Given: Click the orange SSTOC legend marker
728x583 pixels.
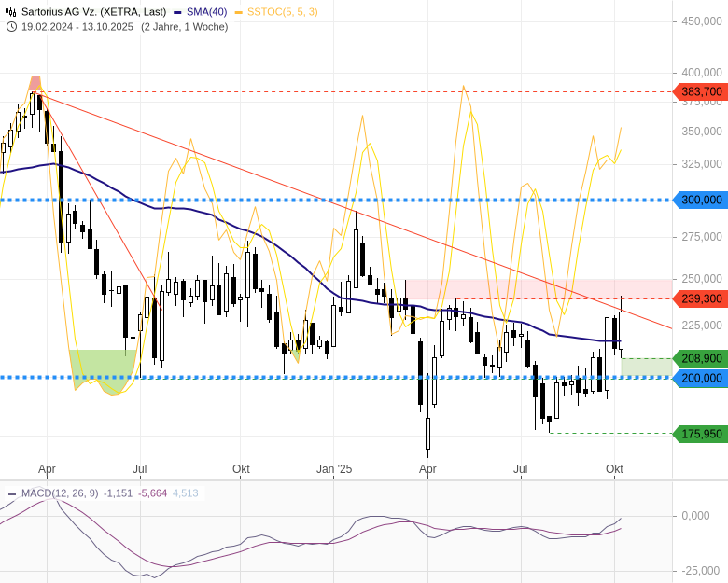Looking at the screenshot, I should [239, 12].
